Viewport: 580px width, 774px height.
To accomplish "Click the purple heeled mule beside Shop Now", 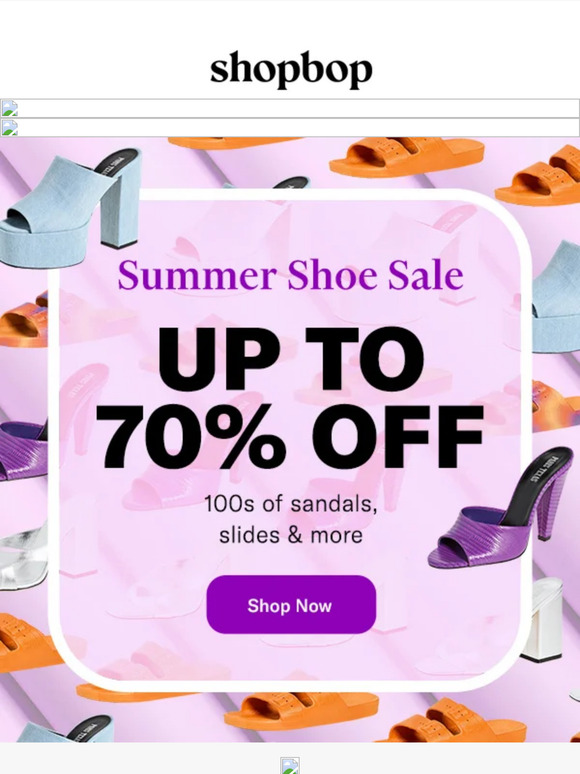I will (x=499, y=508).
